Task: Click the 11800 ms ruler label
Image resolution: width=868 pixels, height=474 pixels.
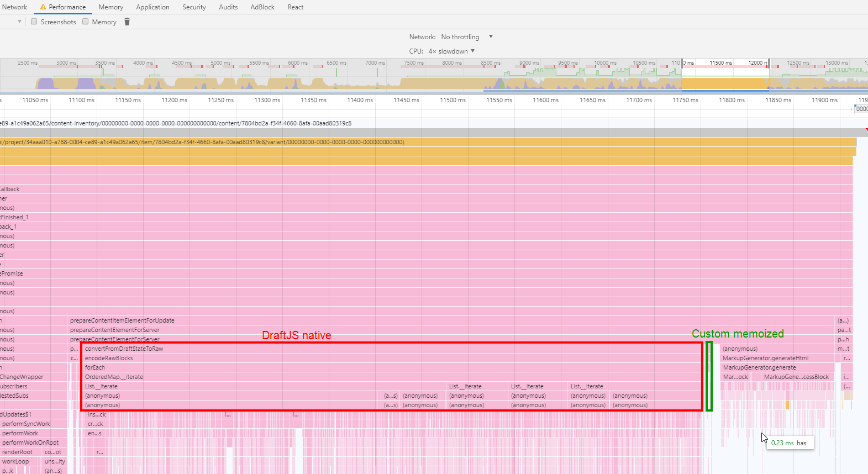Action: 731,100
